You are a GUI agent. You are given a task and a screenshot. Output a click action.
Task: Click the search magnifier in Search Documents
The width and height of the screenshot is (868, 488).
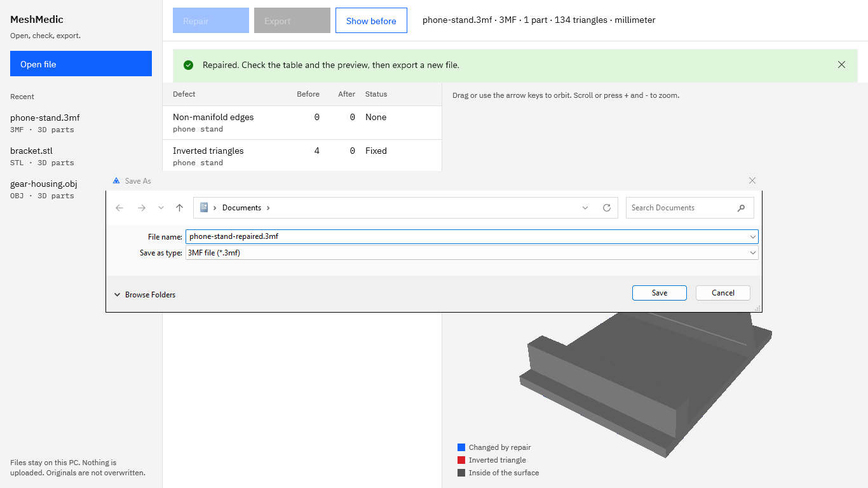tap(741, 208)
